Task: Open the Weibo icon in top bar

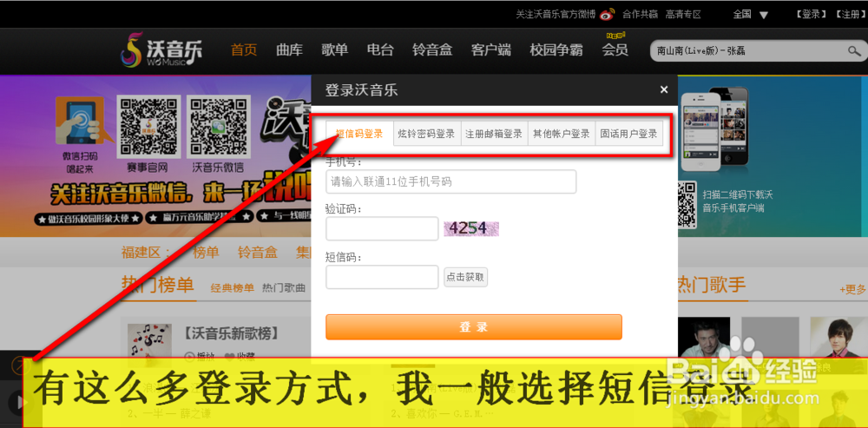Action: pyautogui.click(x=608, y=15)
